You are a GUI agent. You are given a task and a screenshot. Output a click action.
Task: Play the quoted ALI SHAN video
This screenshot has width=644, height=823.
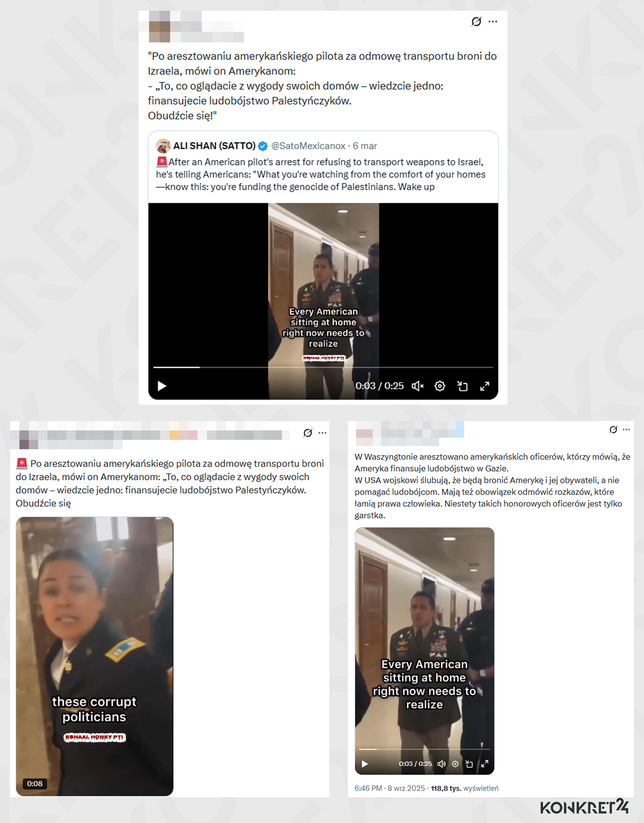pyautogui.click(x=162, y=386)
